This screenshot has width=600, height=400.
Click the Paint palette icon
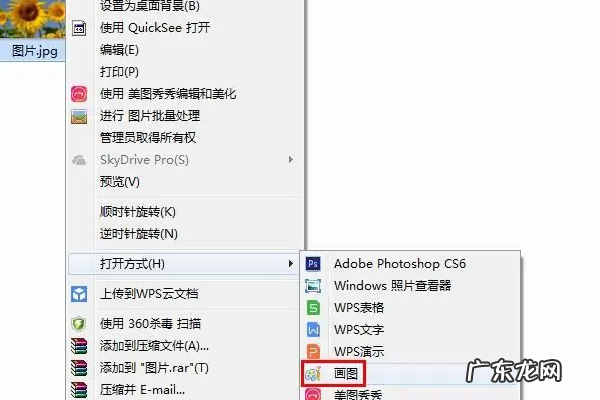[313, 374]
